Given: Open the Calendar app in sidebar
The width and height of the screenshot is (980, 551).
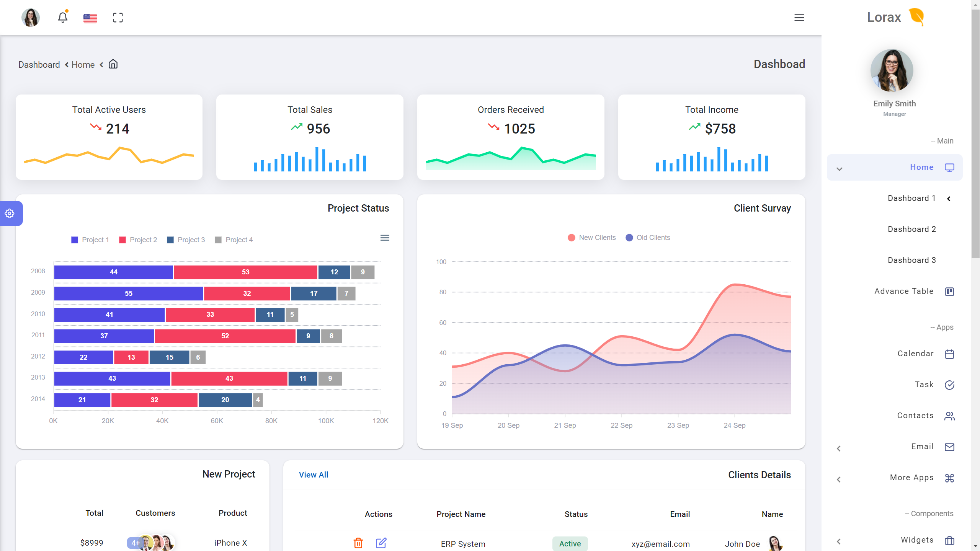Looking at the screenshot, I should 951,354.
